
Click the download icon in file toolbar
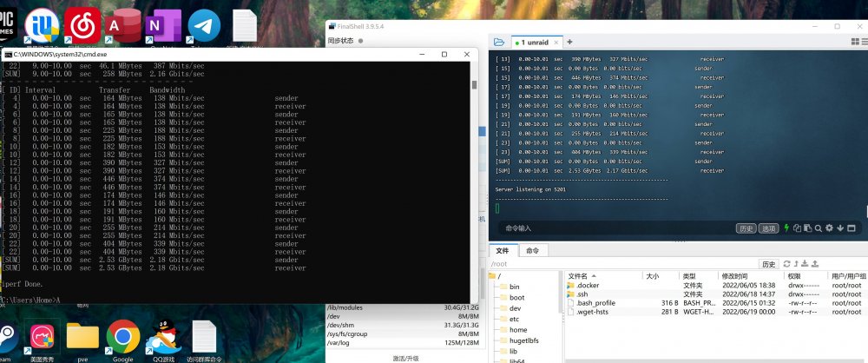click(805, 264)
